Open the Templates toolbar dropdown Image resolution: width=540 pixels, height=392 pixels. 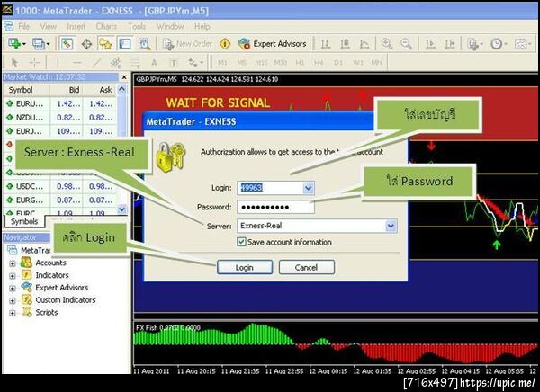[523, 44]
